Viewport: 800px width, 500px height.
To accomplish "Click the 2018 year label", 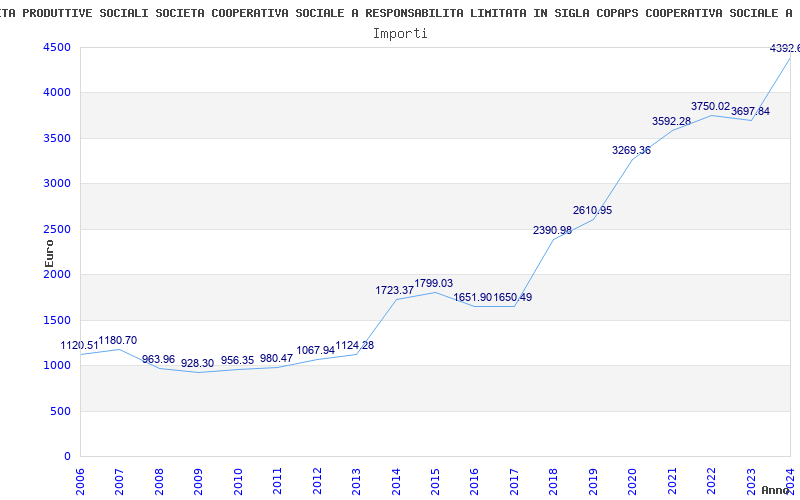I will pos(554,482).
